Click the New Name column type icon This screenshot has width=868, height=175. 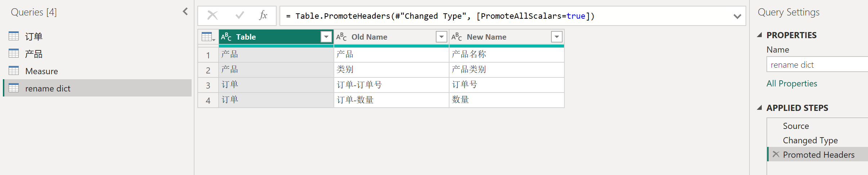(x=456, y=37)
